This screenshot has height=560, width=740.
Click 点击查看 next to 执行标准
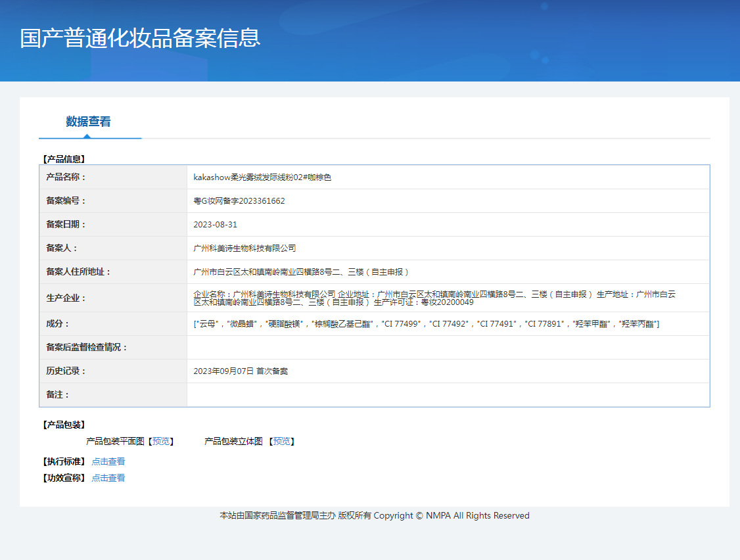(108, 461)
